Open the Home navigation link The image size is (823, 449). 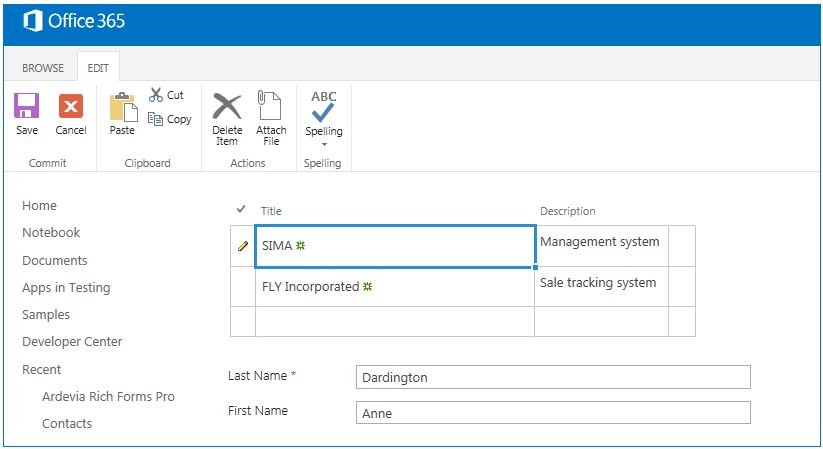pyautogui.click(x=39, y=206)
